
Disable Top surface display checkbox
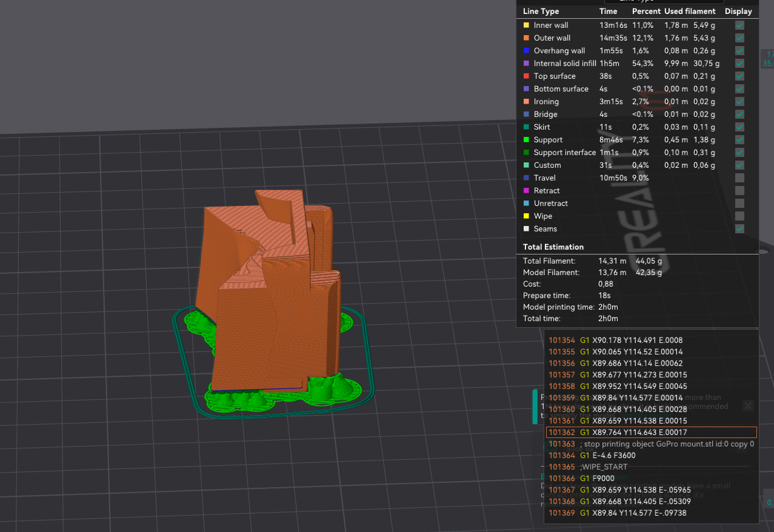coord(739,76)
